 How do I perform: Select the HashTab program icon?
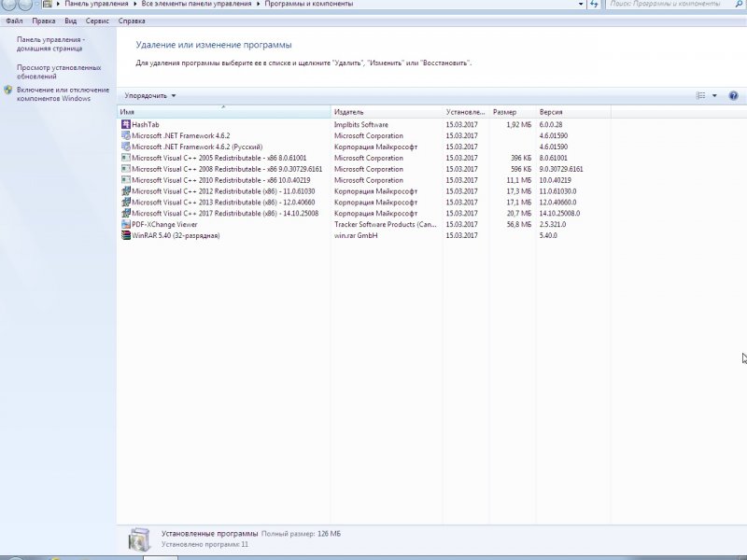tap(126, 124)
